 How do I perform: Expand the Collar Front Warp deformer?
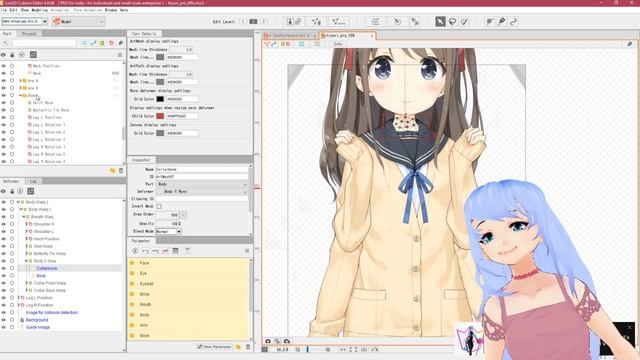pyautogui.click(x=27, y=283)
